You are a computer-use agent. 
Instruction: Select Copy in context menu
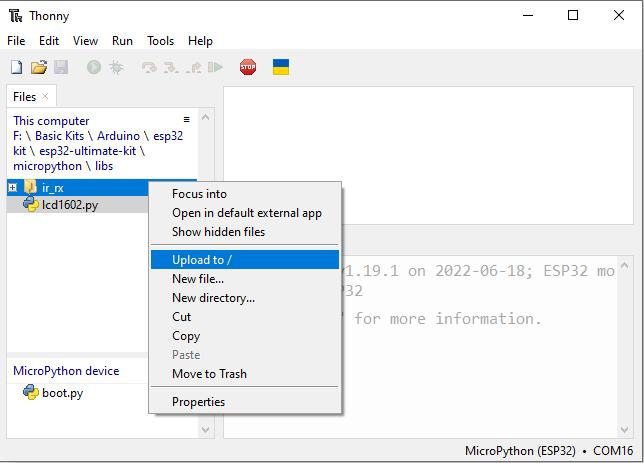click(245, 336)
